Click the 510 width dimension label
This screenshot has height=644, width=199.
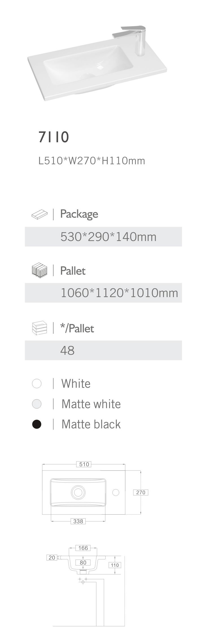pyautogui.click(x=84, y=464)
